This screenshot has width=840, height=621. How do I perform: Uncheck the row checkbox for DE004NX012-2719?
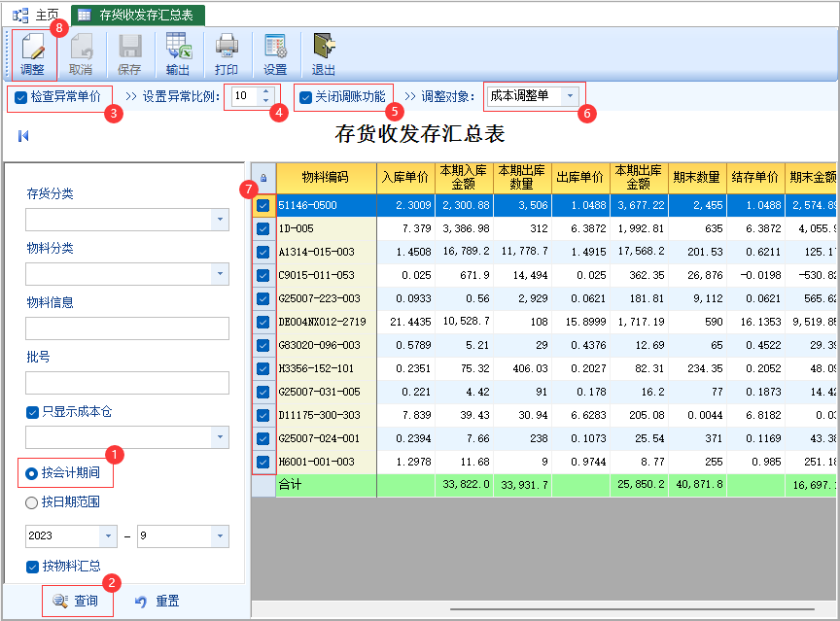263,322
